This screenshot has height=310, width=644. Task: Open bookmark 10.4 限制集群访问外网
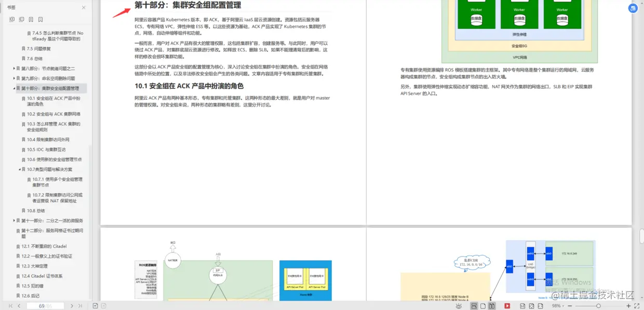[x=48, y=140]
